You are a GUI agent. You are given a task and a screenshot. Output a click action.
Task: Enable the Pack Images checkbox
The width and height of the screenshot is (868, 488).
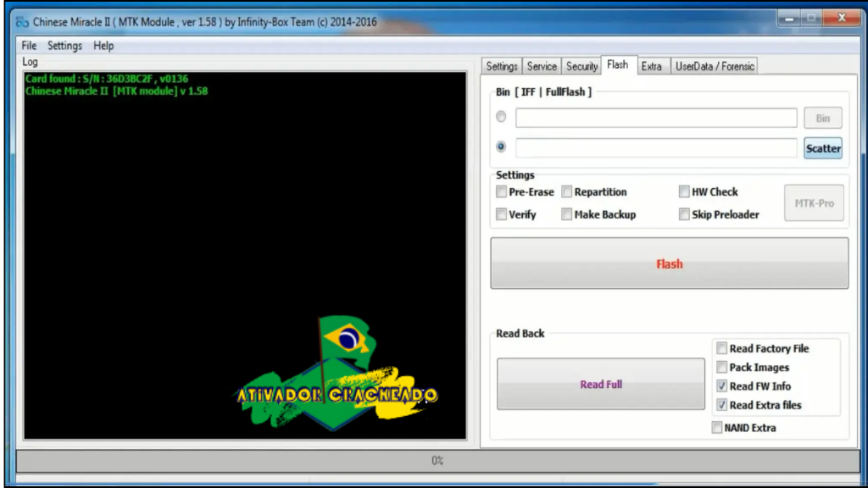[722, 367]
